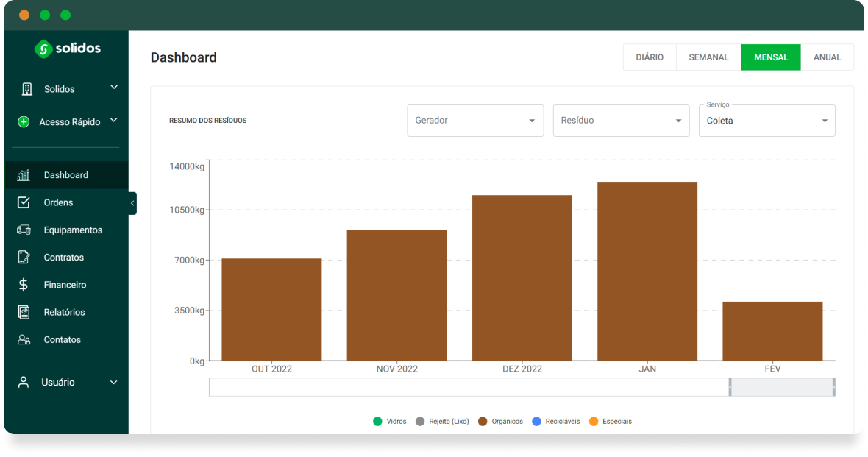This screenshot has width=868, height=457.
Task: Click the Dashboard bar chart icon
Action: (24, 175)
